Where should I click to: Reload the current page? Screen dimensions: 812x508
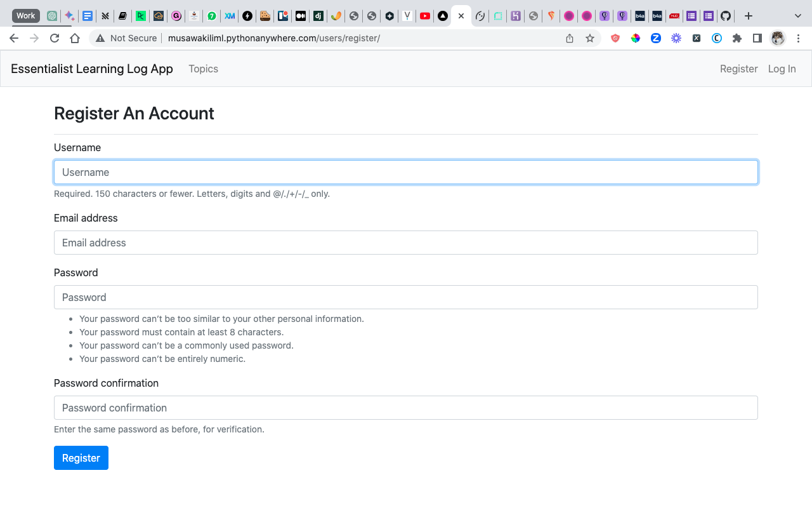[x=55, y=38]
